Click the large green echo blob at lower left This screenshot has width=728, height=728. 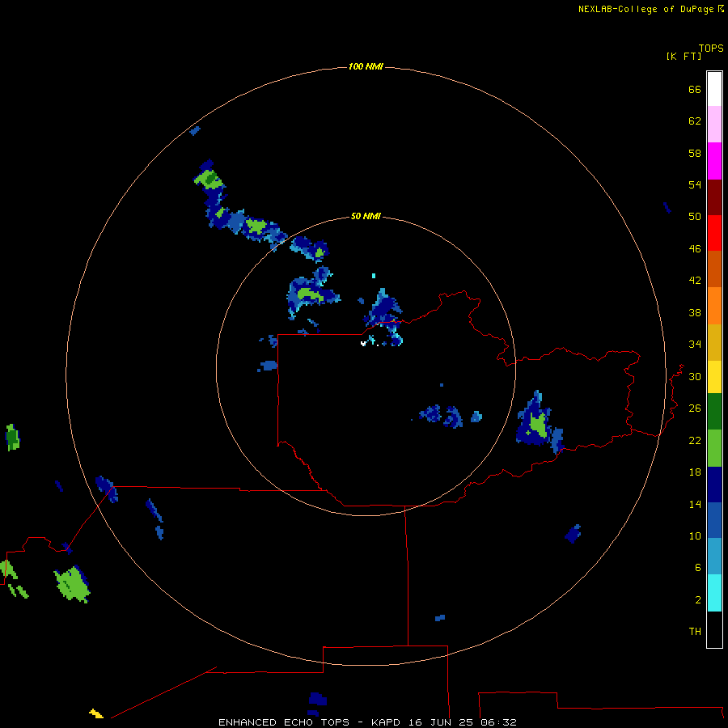point(72,583)
